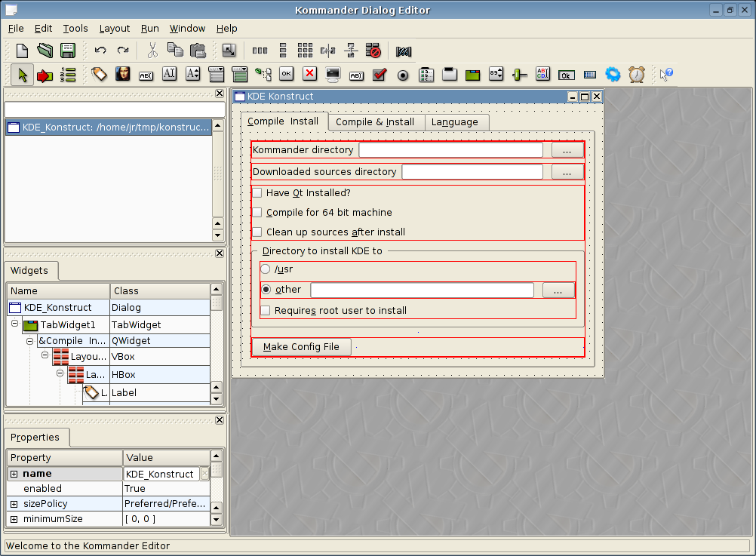Viewport: 756px width, 556px height.
Task: Click the Make Config File button
Action: (x=301, y=347)
